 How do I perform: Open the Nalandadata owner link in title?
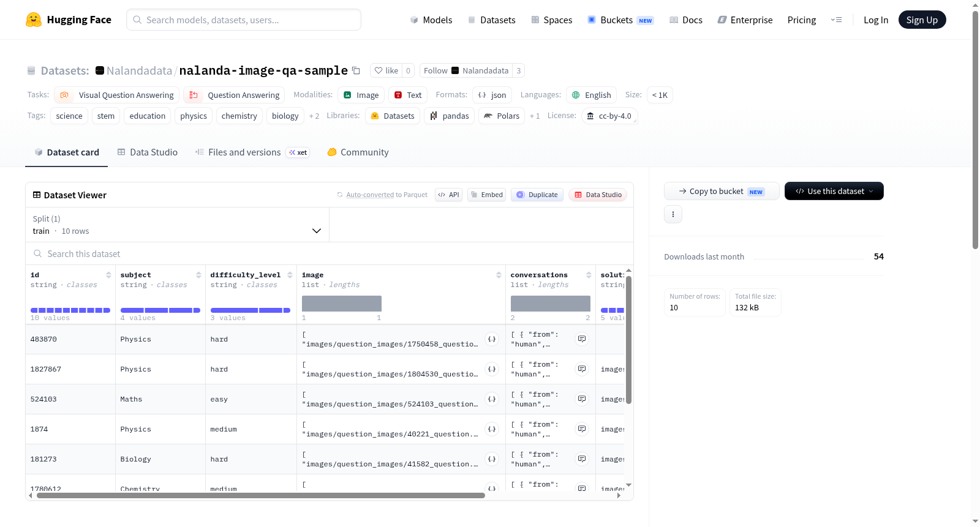point(139,70)
